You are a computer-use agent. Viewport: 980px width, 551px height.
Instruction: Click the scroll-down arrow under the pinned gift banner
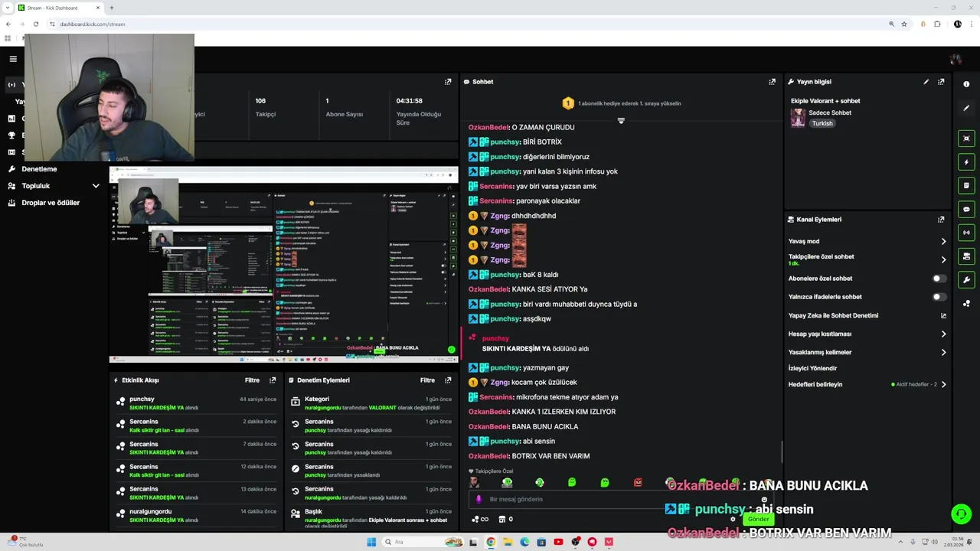click(621, 120)
